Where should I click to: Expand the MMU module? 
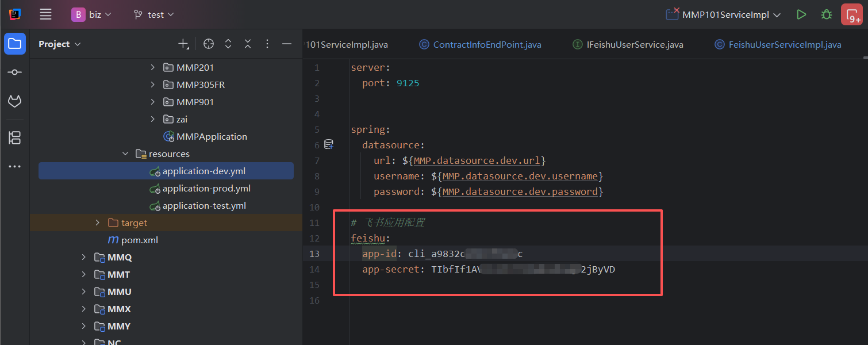84,292
